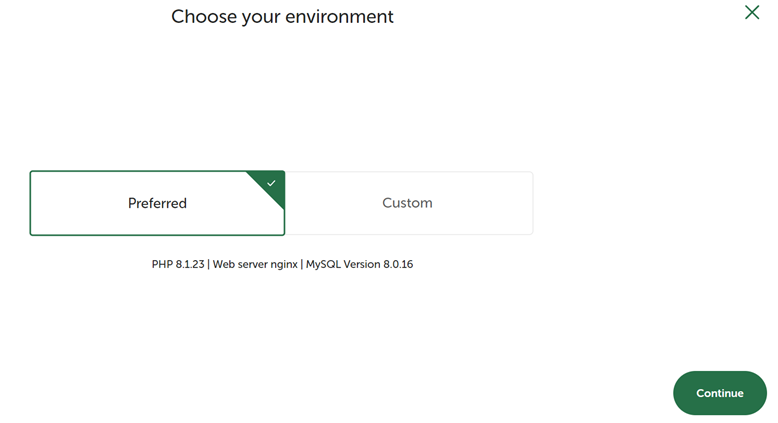
Task: Click the '8.0.16' MySQL version number
Action: click(398, 265)
